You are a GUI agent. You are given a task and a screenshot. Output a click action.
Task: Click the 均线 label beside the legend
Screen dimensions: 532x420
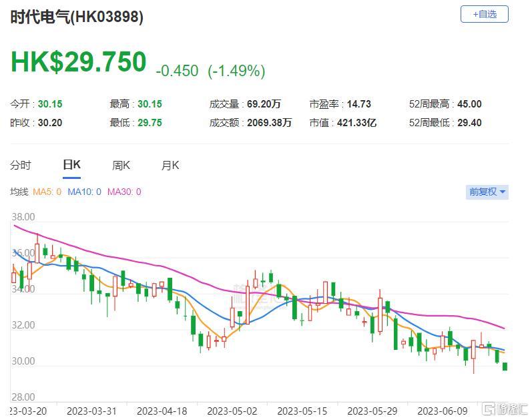coord(19,192)
